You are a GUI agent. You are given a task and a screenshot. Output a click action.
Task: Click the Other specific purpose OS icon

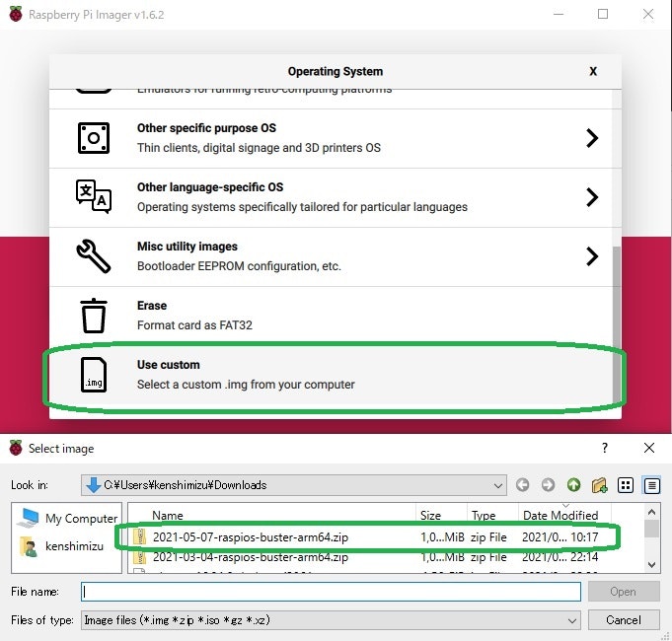point(94,138)
